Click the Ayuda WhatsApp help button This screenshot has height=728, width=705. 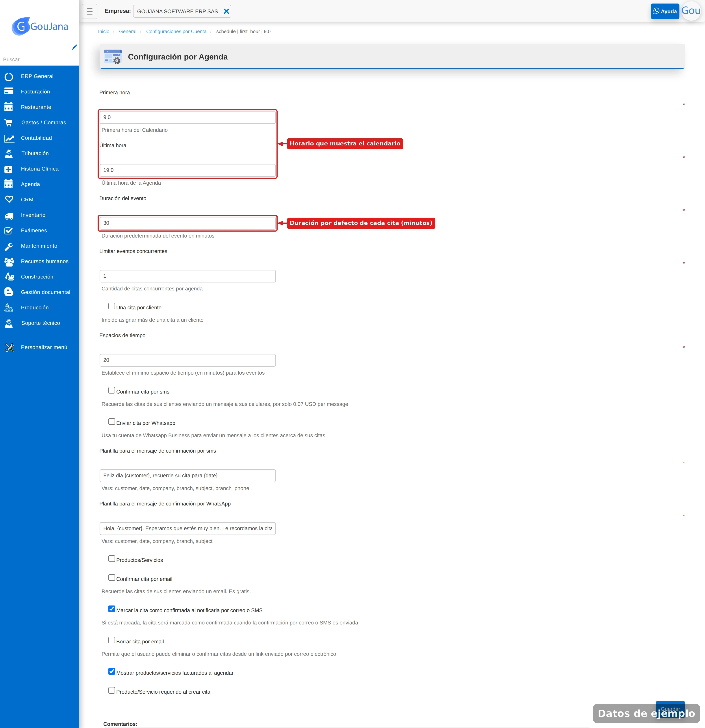pyautogui.click(x=665, y=11)
